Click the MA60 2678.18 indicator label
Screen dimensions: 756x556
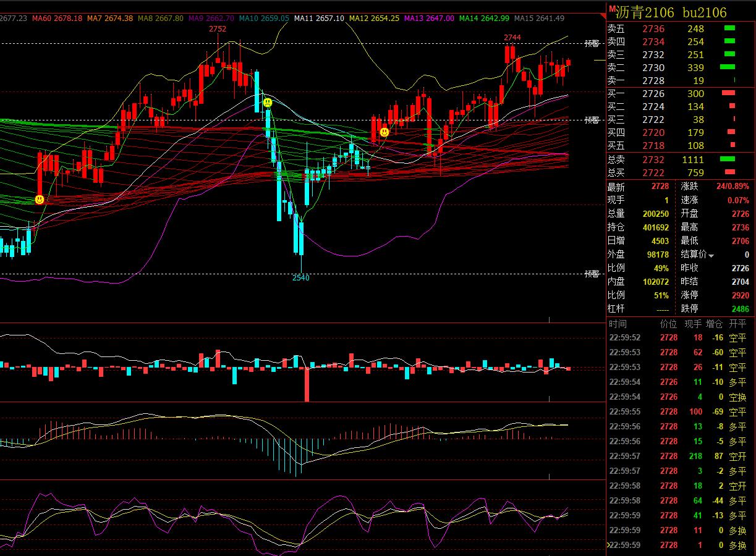click(x=57, y=19)
